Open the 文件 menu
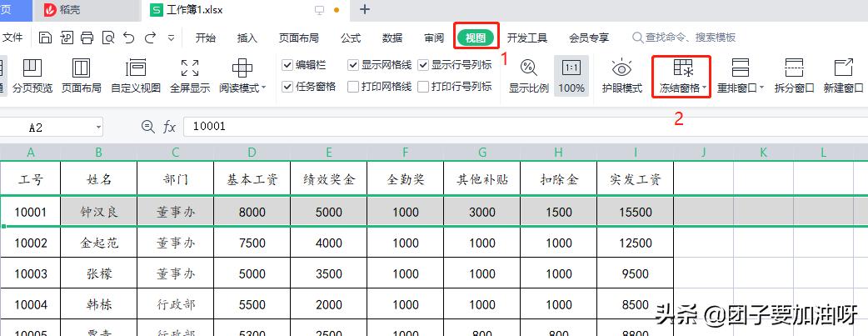Image resolution: width=868 pixels, height=336 pixels. coord(12,38)
